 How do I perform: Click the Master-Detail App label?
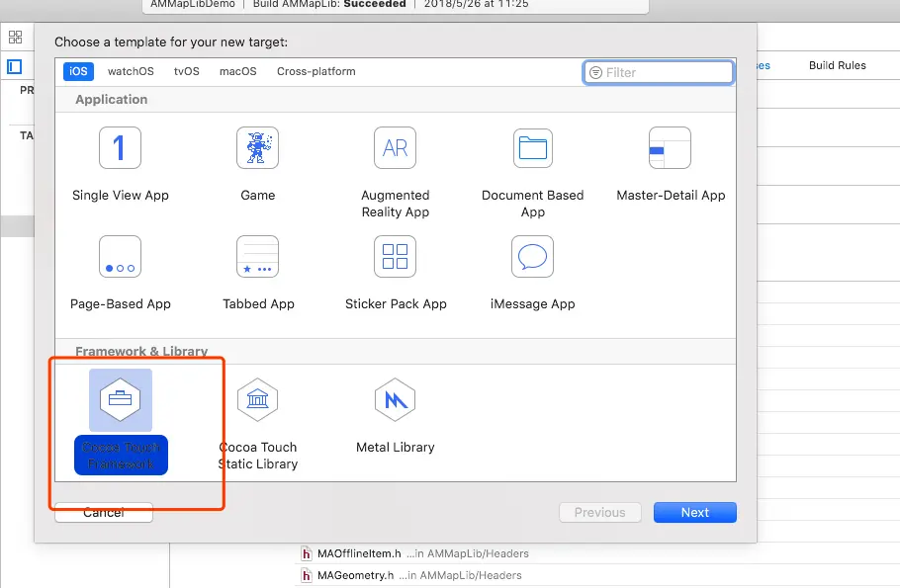tap(671, 195)
